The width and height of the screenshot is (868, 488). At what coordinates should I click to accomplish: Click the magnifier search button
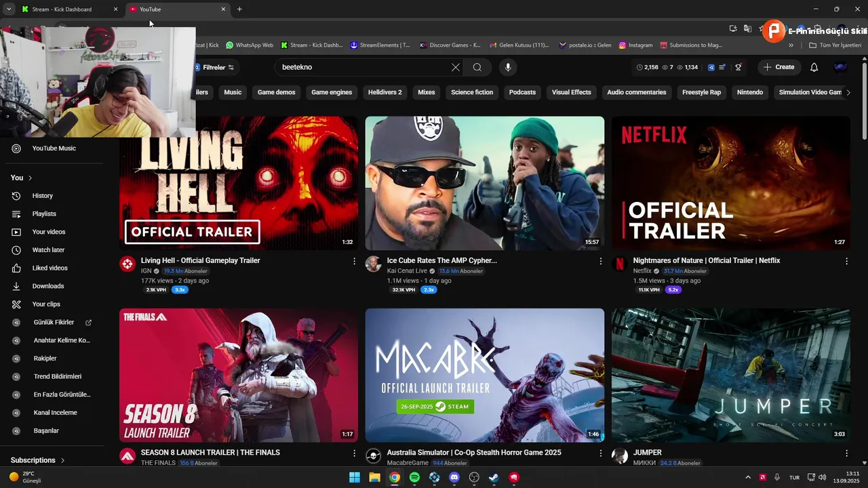pyautogui.click(x=477, y=67)
